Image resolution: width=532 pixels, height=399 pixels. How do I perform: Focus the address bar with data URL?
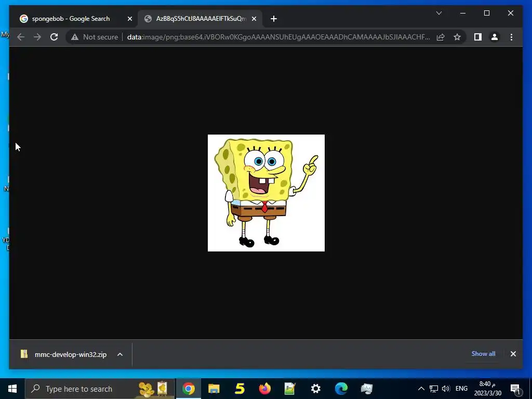pyautogui.click(x=278, y=37)
